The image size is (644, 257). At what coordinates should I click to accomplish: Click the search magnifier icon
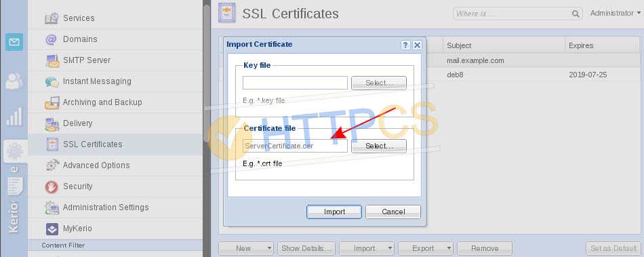click(x=576, y=14)
